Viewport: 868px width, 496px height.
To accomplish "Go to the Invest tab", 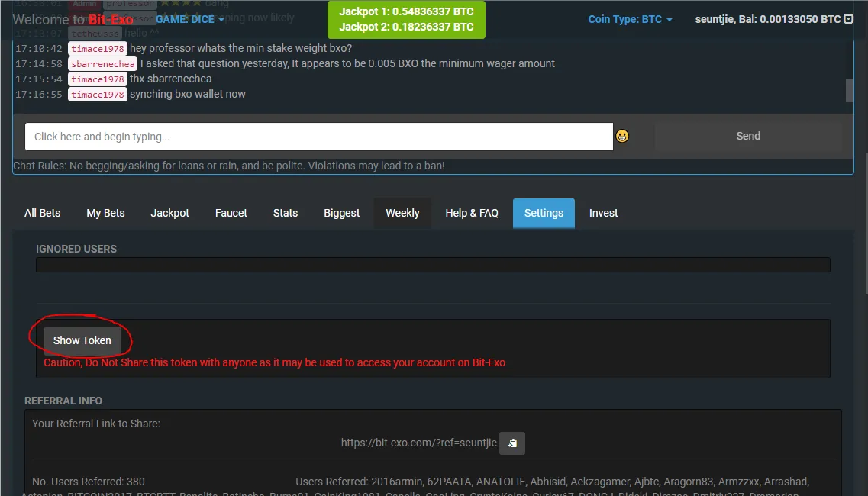I will (603, 213).
